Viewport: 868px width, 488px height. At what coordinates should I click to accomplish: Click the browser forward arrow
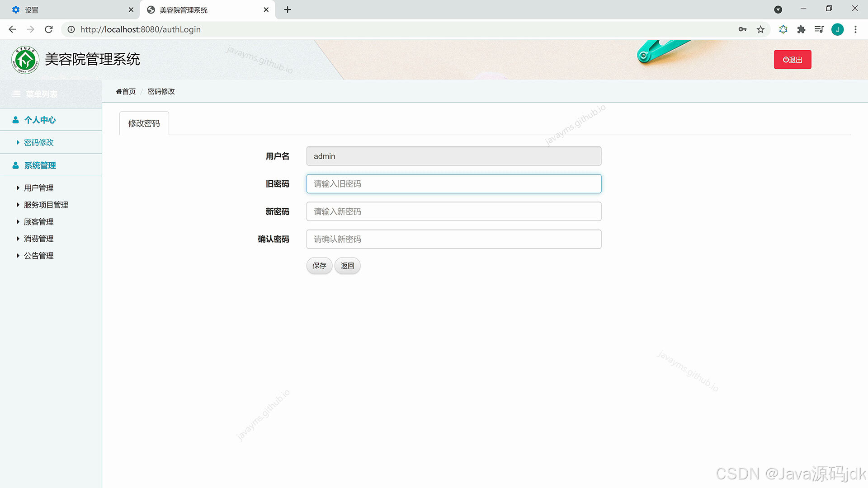pyautogui.click(x=30, y=29)
